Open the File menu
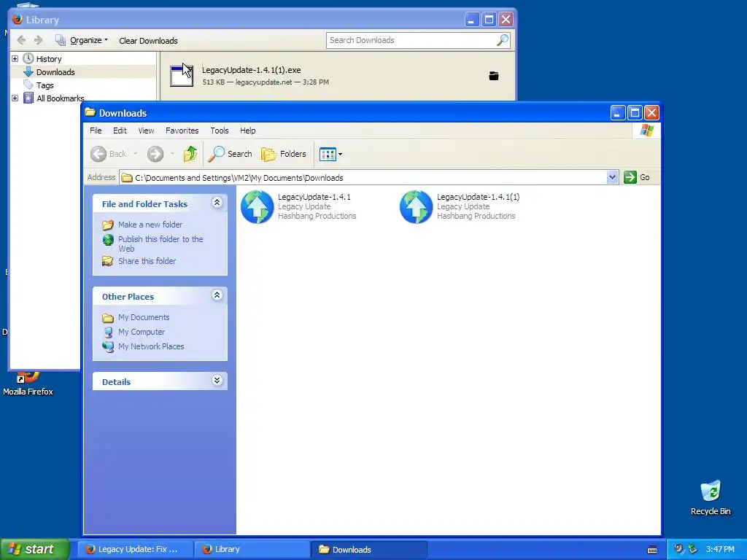Viewport: 747px width, 560px height. coord(96,131)
